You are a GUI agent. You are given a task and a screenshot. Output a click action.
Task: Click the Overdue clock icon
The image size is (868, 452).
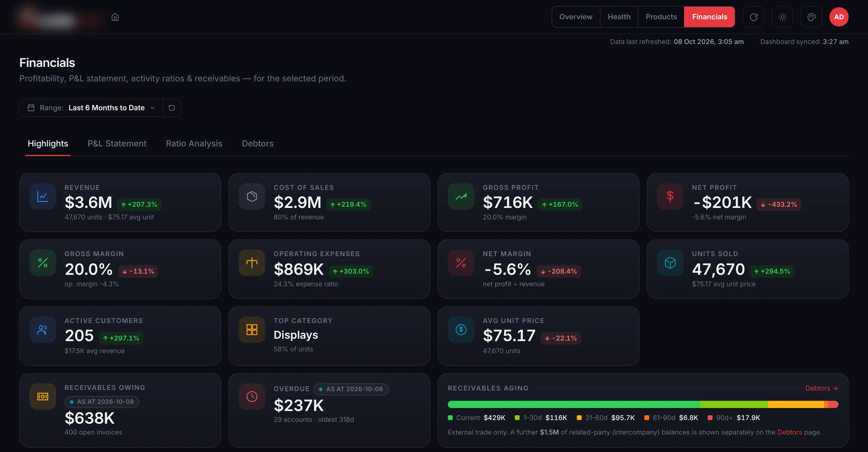pos(252,397)
